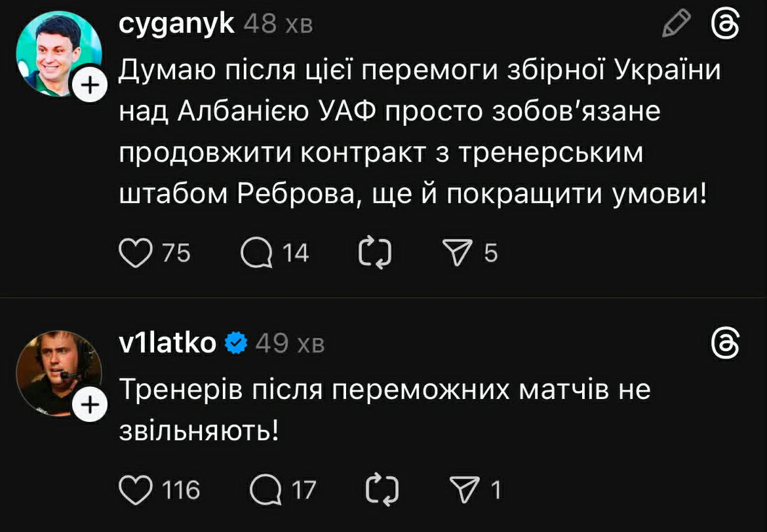This screenshot has width=767, height=532.
Task: Like the cyganyk post with heart icon
Action: tap(134, 253)
